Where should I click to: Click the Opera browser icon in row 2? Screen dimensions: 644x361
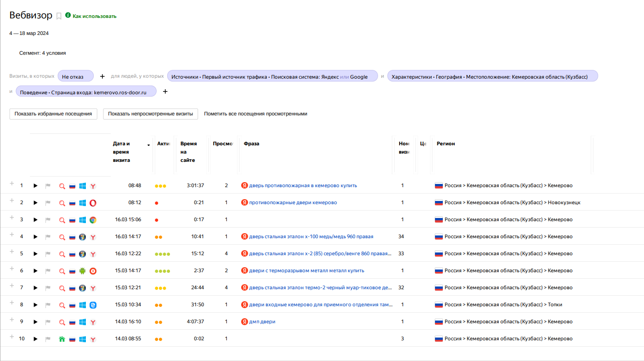[x=93, y=203]
